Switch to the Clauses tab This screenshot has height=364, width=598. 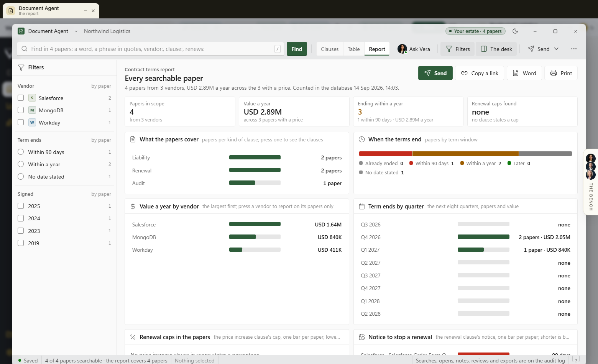coord(330,49)
